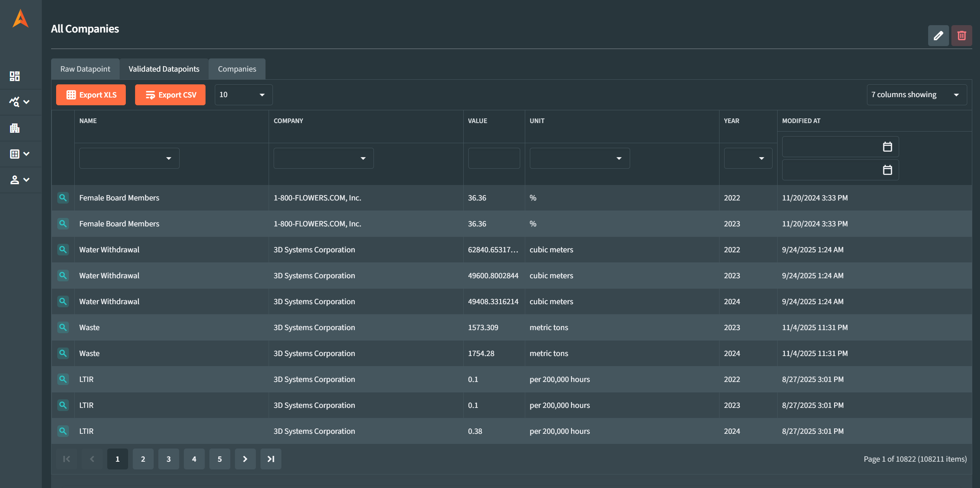View details of Female Board Members 2022 row
The image size is (980, 488).
tap(63, 198)
